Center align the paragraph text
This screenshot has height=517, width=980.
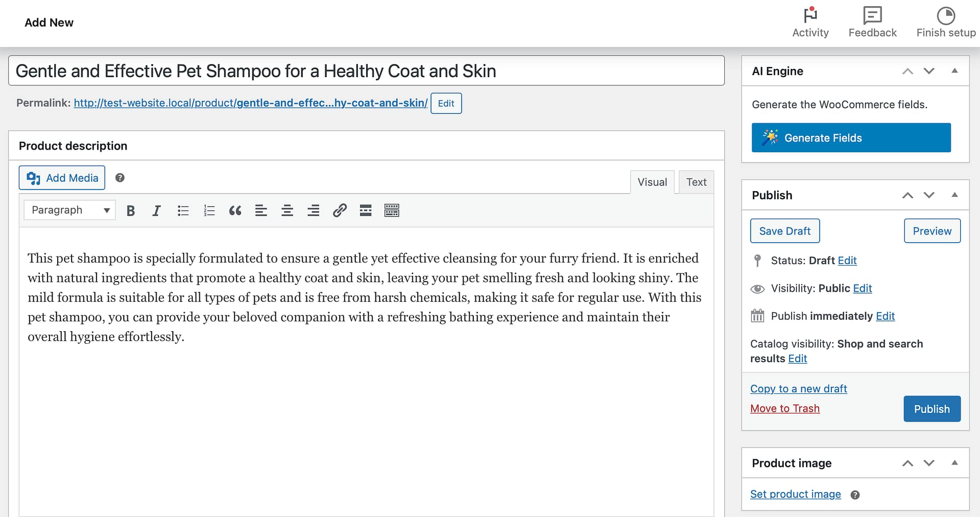(287, 210)
